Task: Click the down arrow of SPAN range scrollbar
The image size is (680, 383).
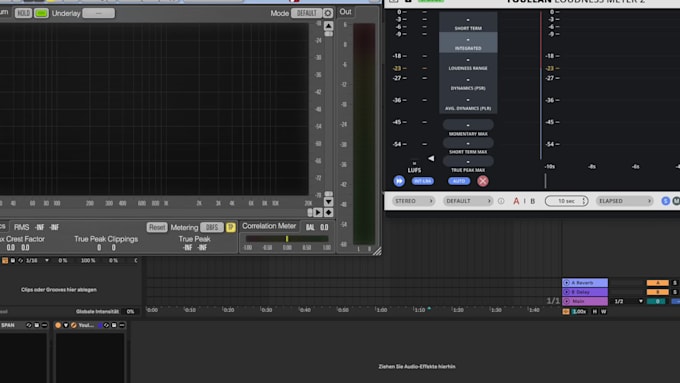Action: pos(328,202)
